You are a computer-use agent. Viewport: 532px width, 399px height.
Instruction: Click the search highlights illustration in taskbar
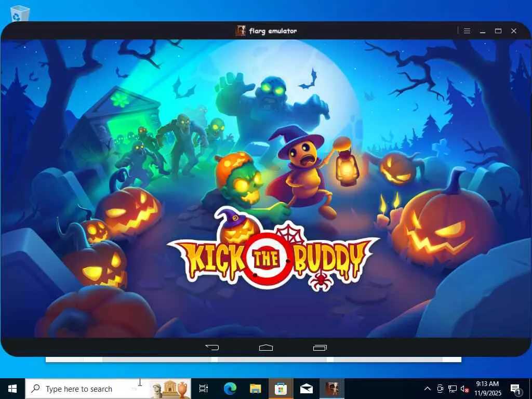click(170, 389)
